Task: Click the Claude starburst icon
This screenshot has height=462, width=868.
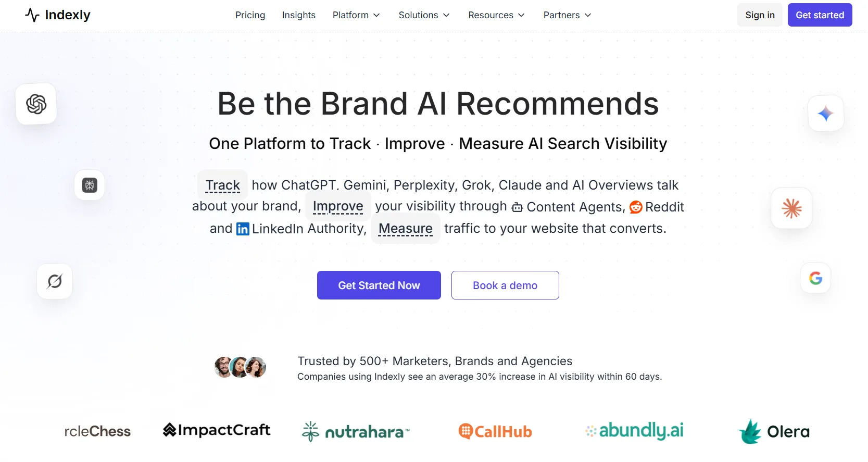Action: [x=791, y=208]
